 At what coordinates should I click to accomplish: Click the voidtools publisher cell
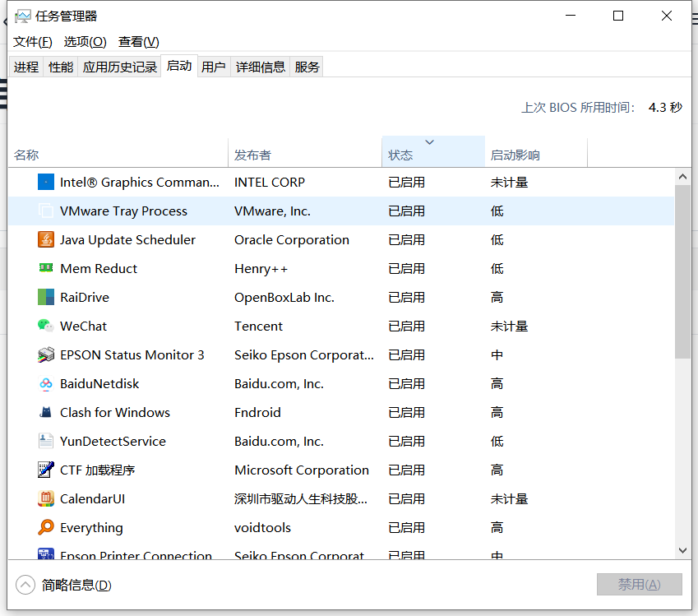coord(262,528)
